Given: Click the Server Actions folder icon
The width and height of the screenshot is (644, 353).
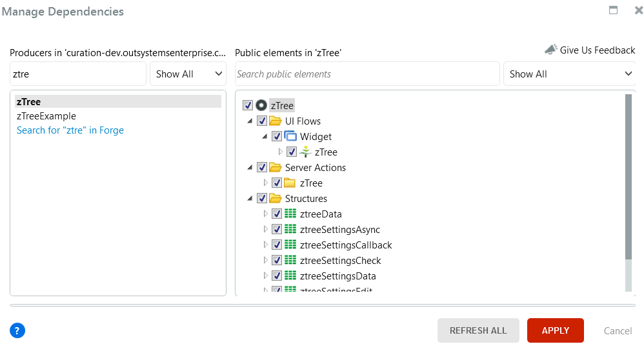Looking at the screenshot, I should (x=275, y=167).
